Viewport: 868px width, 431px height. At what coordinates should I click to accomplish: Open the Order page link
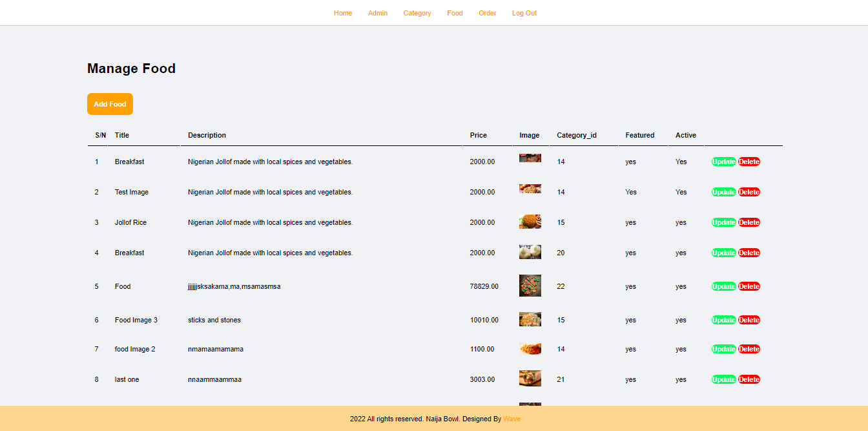pos(488,13)
